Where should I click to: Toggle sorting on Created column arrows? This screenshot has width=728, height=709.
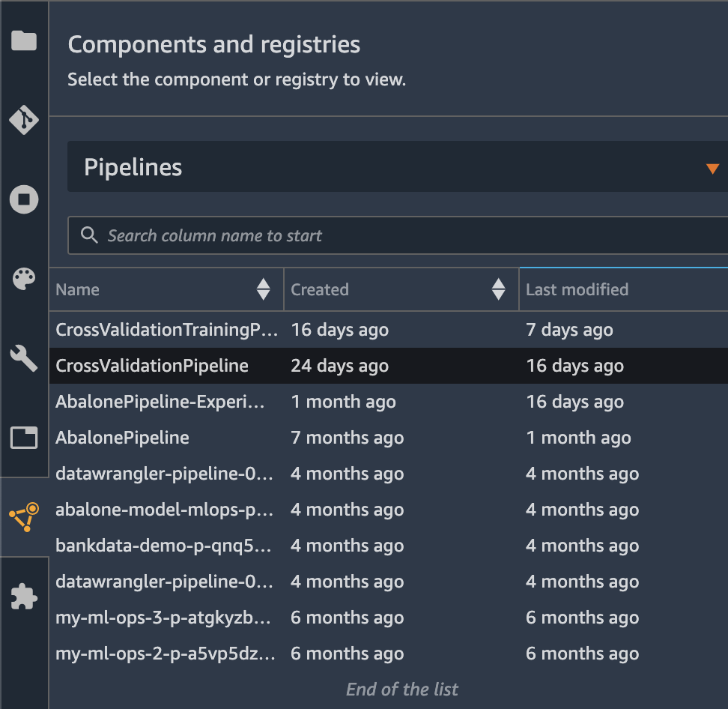[498, 289]
